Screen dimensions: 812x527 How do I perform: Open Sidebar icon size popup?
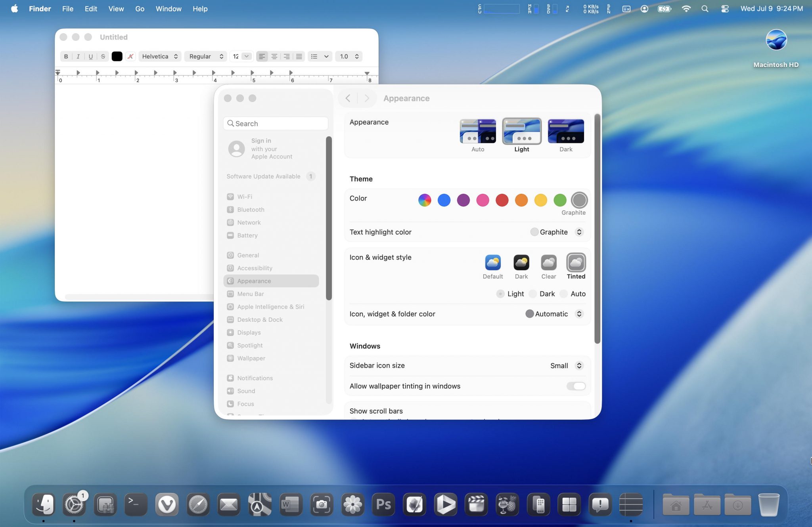[579, 366]
